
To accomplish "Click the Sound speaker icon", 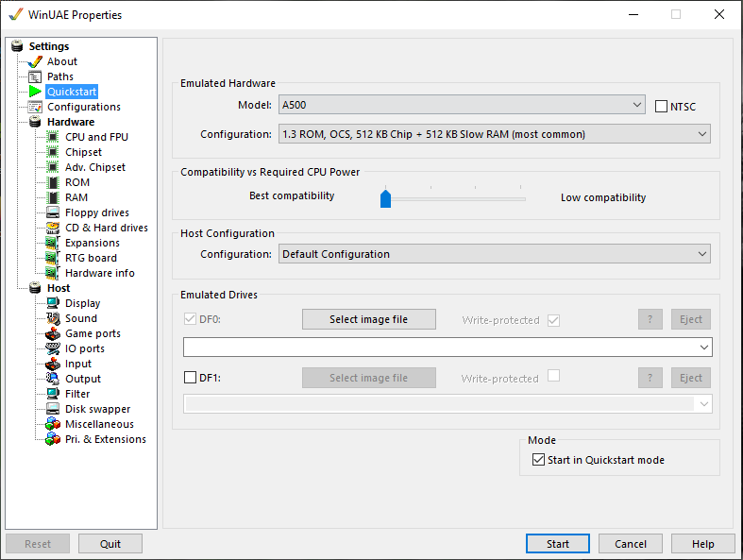I will [x=53, y=318].
